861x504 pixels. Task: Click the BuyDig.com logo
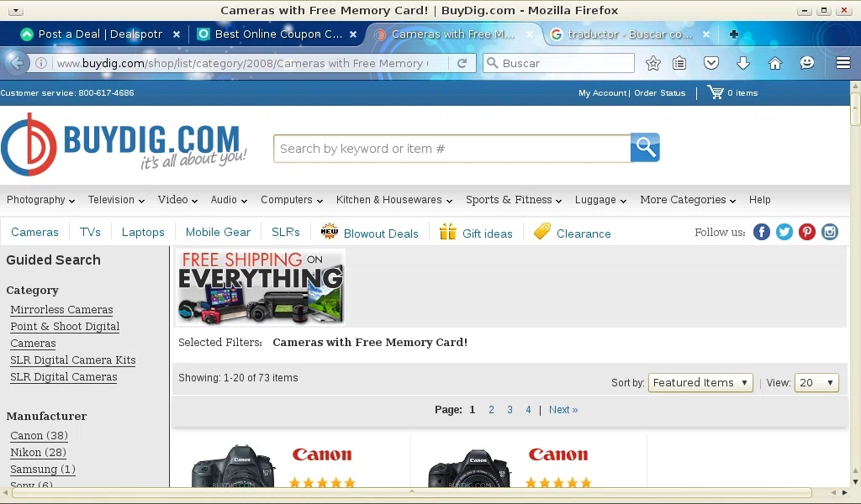[124, 144]
